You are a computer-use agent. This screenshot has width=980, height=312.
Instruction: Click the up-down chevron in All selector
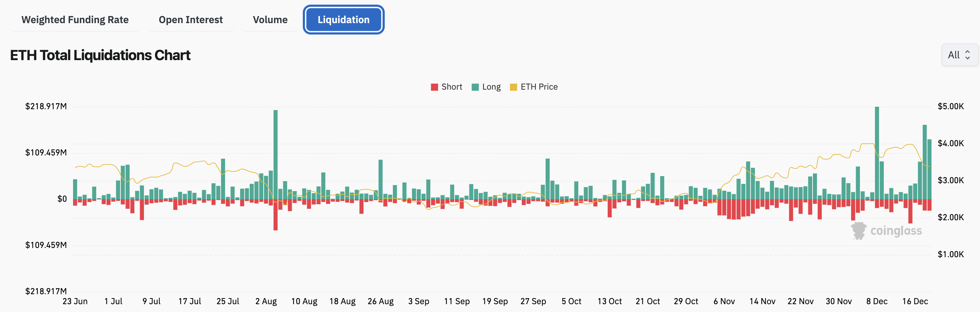tap(968, 55)
